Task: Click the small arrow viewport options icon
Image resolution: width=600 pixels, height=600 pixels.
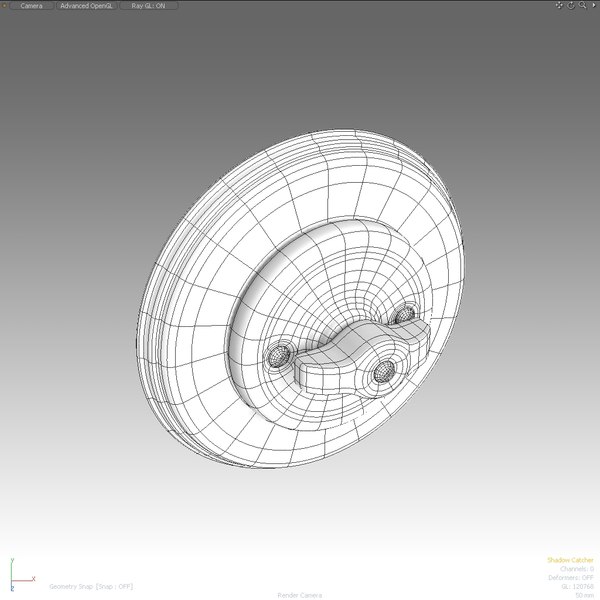Action: (594, 5)
